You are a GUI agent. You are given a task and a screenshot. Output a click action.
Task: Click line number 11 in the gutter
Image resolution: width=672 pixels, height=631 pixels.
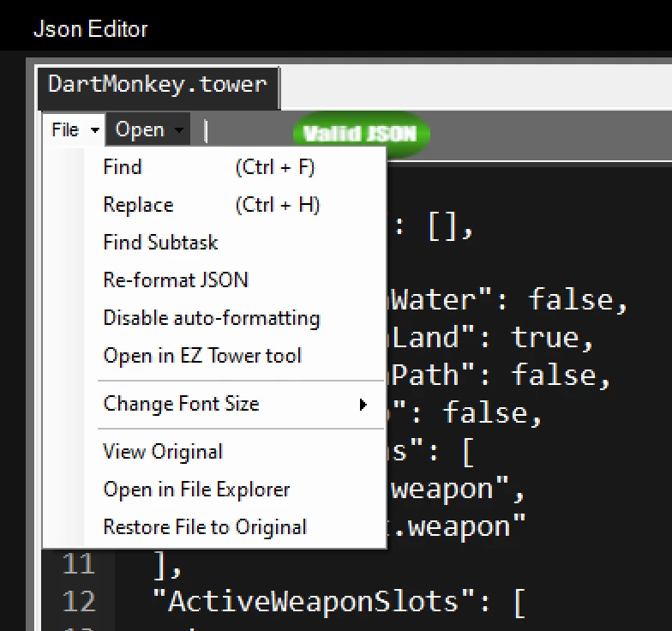click(79, 564)
